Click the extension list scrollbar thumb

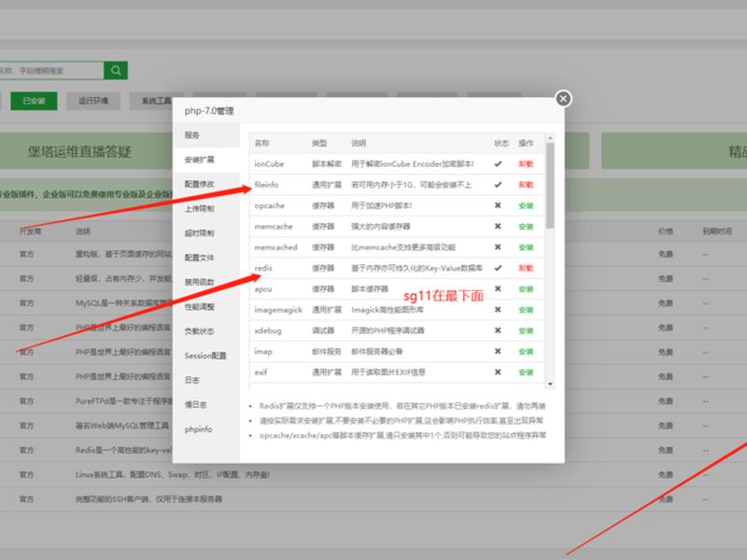click(x=550, y=186)
